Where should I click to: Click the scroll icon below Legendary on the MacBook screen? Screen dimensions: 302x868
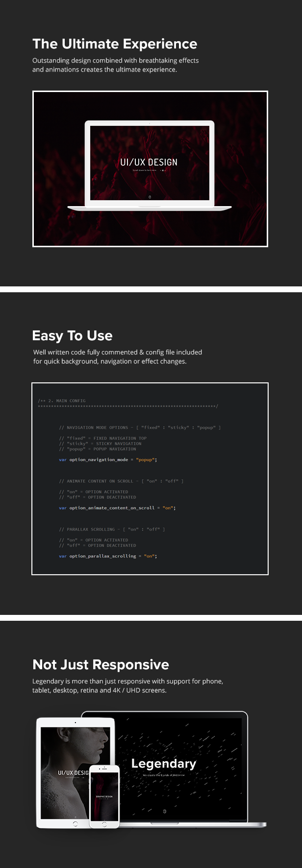[164, 811]
